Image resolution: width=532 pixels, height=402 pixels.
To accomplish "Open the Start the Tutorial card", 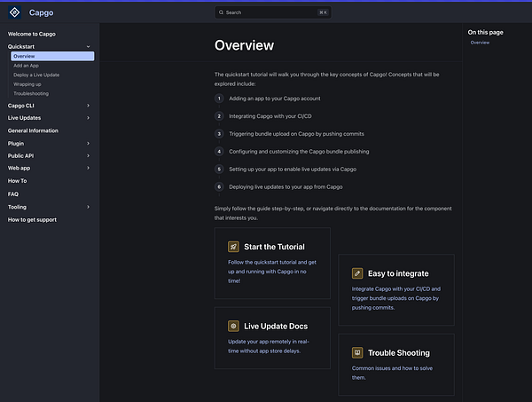I will [x=272, y=264].
